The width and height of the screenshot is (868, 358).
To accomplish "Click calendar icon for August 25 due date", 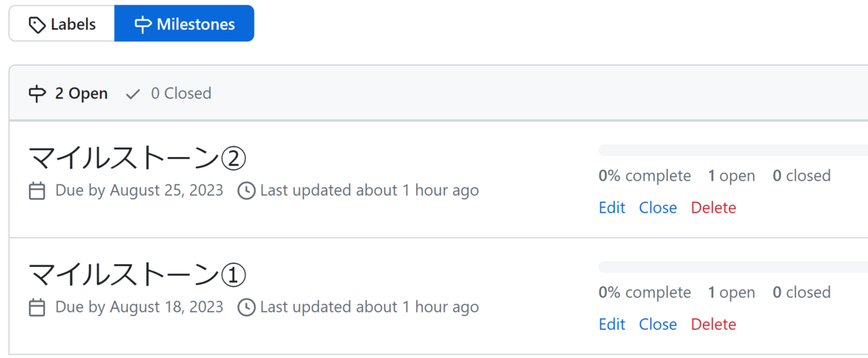I will (37, 191).
